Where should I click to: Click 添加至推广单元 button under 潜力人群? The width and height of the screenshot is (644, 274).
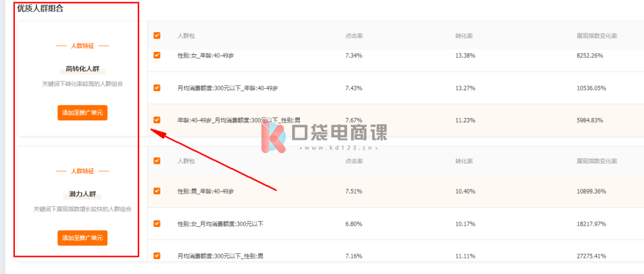[82, 238]
